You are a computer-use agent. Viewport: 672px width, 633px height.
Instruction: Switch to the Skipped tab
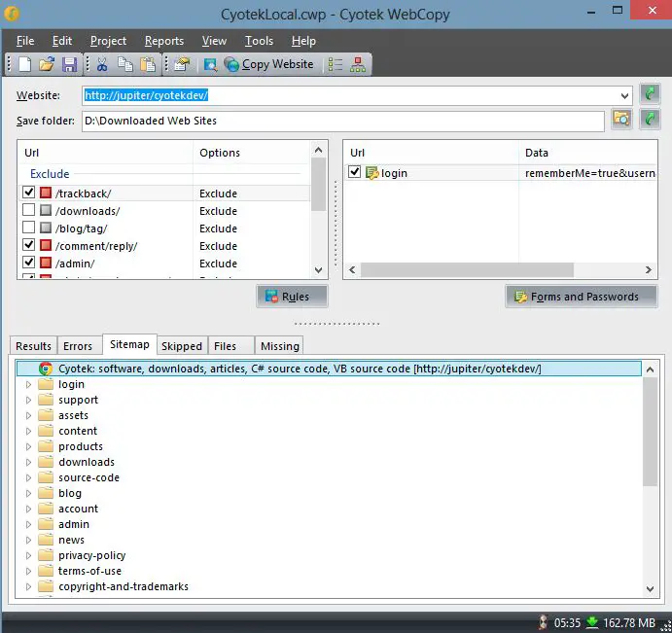click(x=182, y=346)
